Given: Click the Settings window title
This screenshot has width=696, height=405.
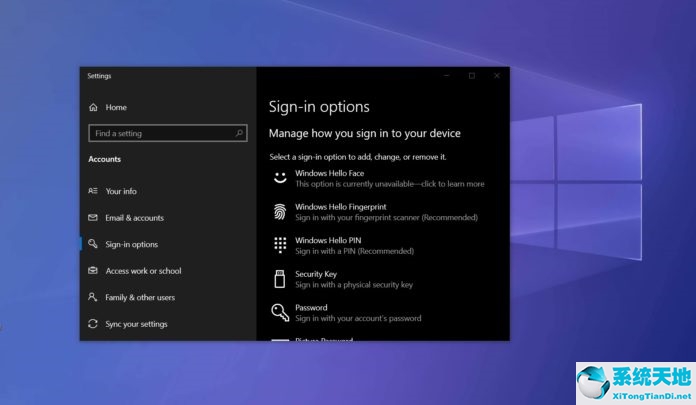Looking at the screenshot, I should coord(99,76).
